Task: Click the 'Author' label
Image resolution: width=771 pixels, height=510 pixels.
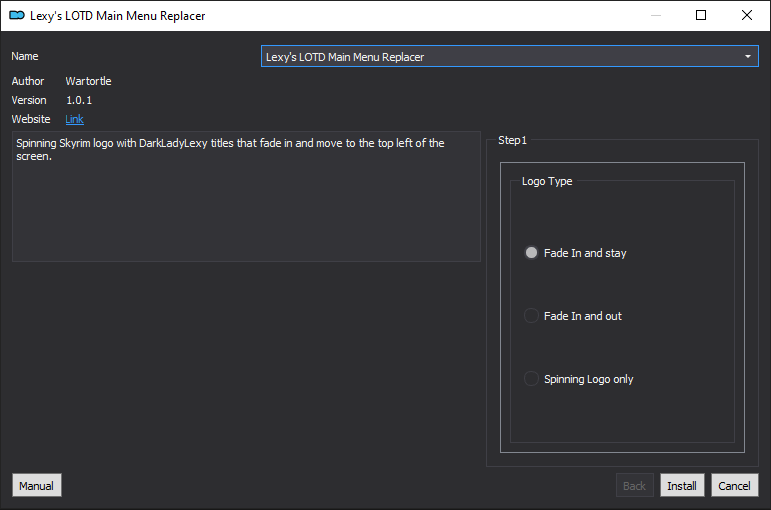Action: coord(28,81)
